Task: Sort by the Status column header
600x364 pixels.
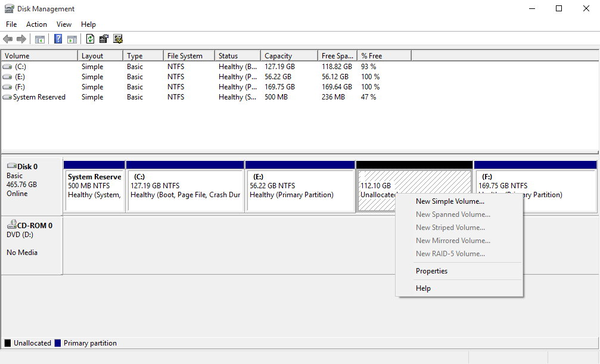Action: tap(238, 56)
